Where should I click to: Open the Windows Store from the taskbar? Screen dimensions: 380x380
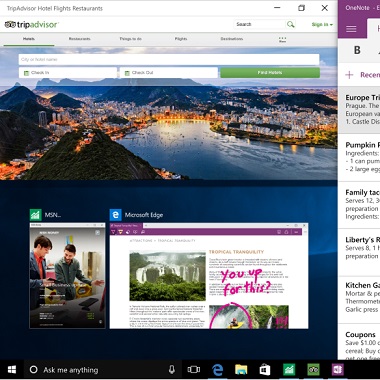click(x=265, y=370)
